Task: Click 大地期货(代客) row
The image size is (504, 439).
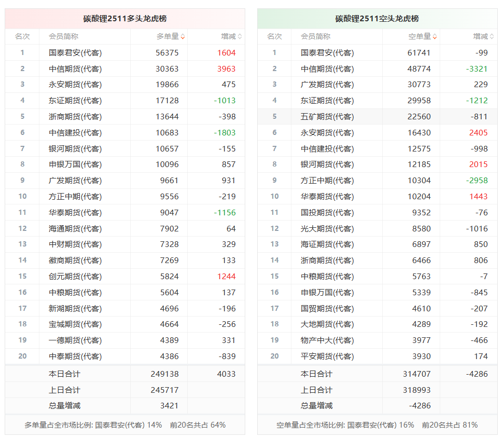Action: coord(377,324)
